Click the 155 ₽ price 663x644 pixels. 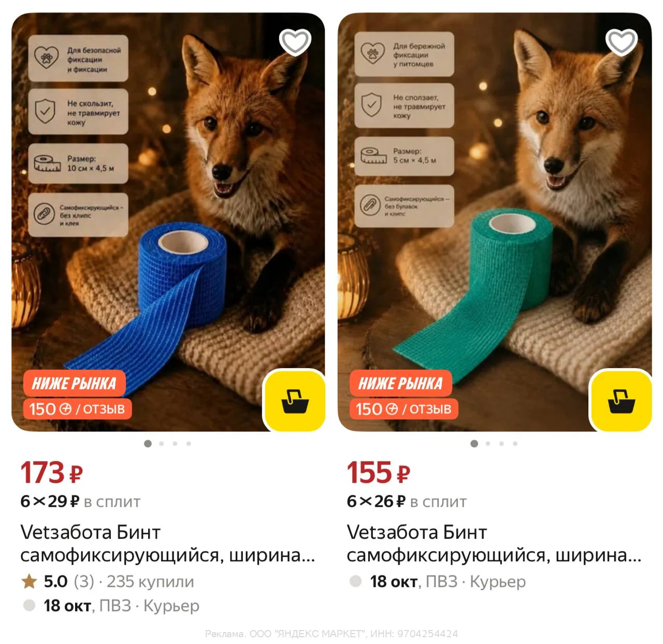[x=379, y=473]
